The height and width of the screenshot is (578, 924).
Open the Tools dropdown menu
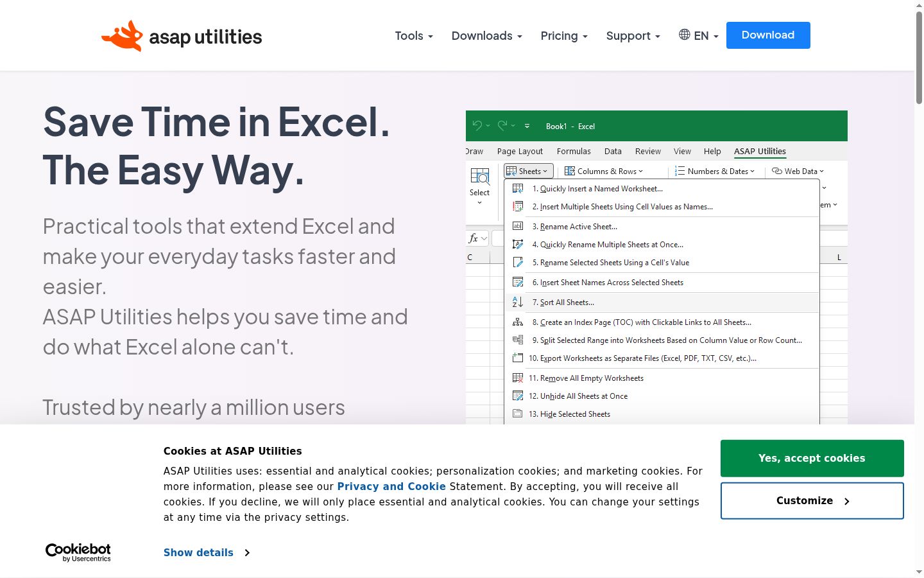click(414, 36)
